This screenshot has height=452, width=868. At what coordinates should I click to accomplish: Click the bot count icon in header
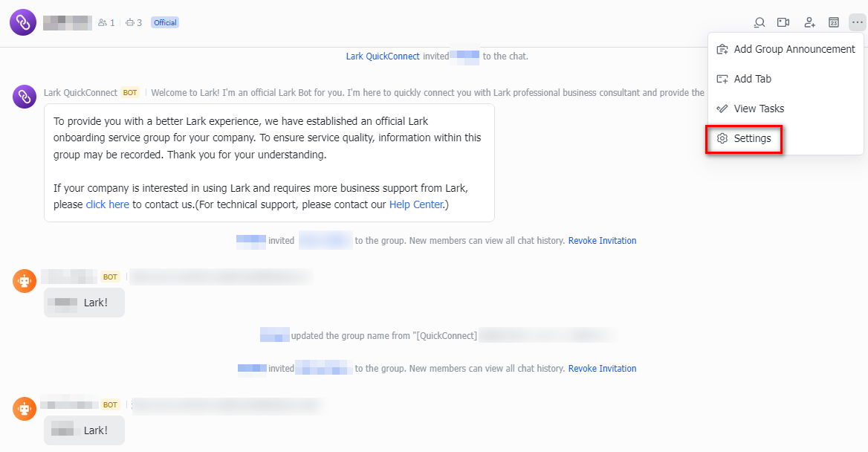[134, 23]
